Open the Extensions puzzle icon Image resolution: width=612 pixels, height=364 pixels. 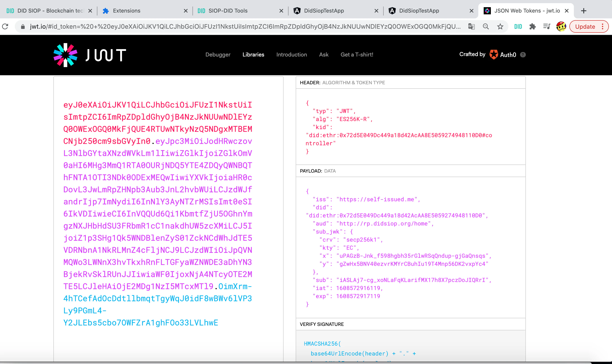click(x=532, y=26)
